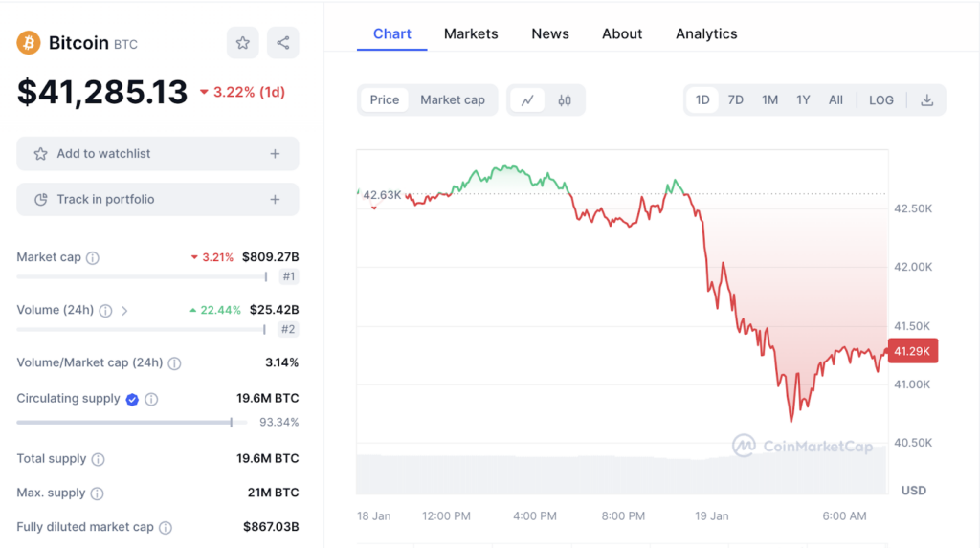The image size is (980, 548).
Task: Select the 1Y time range button
Action: coord(803,99)
